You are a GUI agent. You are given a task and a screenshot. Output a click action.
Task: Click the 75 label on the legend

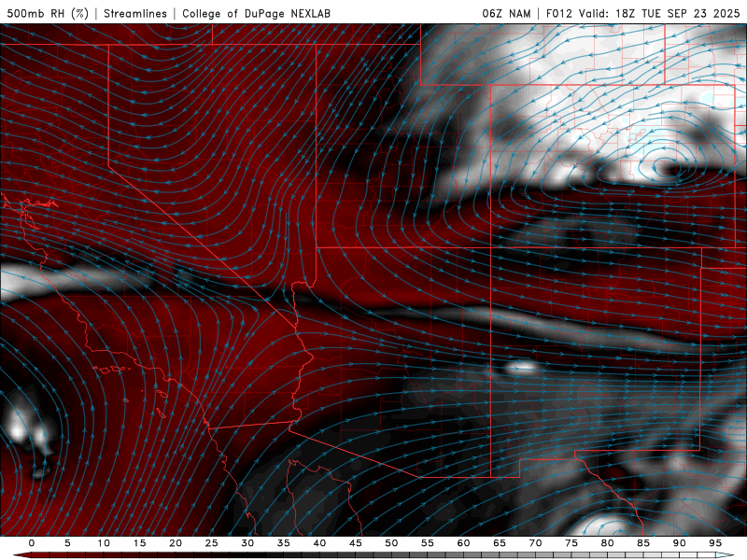pyautogui.click(x=571, y=543)
